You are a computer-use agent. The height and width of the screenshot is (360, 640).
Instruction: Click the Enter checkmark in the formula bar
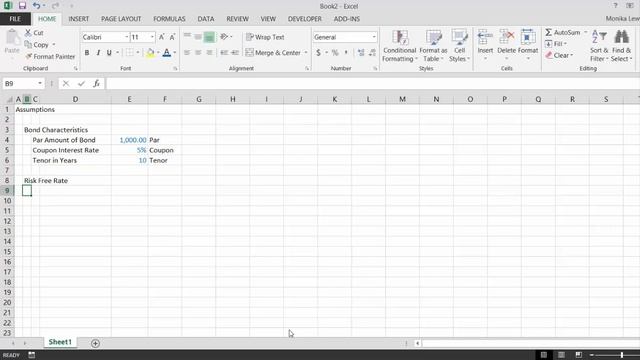(x=81, y=83)
